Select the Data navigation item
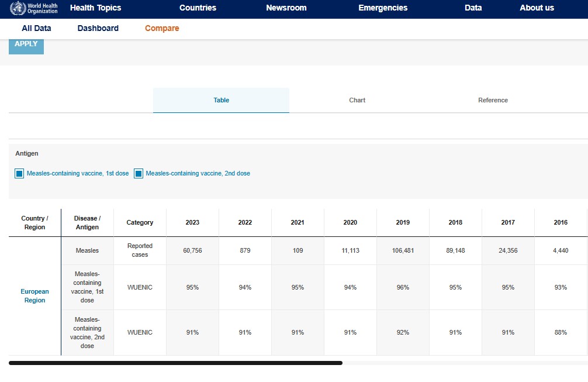 pos(473,8)
